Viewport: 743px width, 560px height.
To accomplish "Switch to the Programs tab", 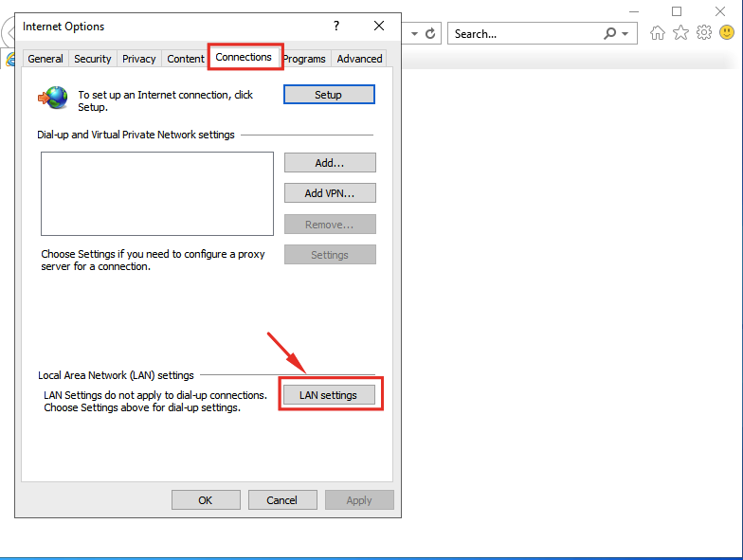I will pyautogui.click(x=305, y=59).
